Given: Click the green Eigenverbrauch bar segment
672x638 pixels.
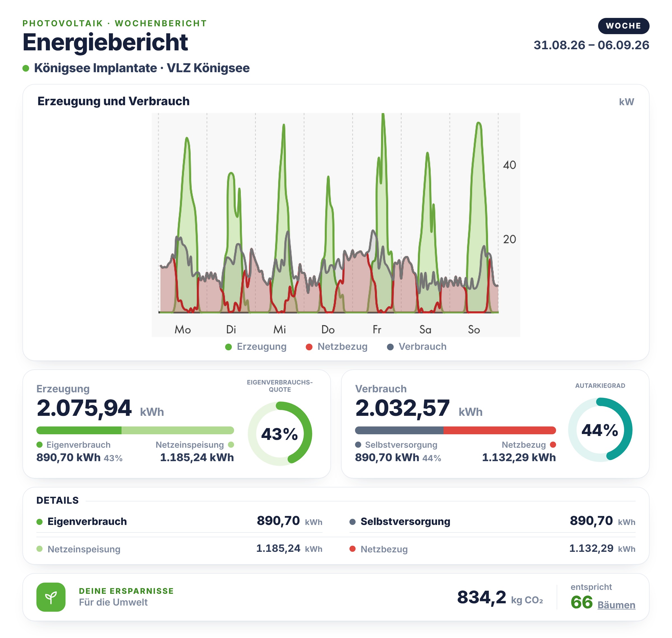Looking at the screenshot, I should click(79, 430).
